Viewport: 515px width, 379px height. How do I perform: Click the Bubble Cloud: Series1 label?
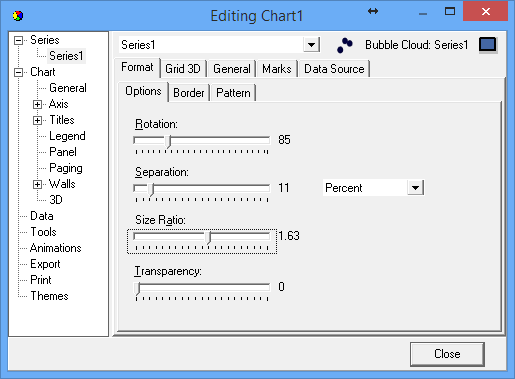pyautogui.click(x=416, y=45)
